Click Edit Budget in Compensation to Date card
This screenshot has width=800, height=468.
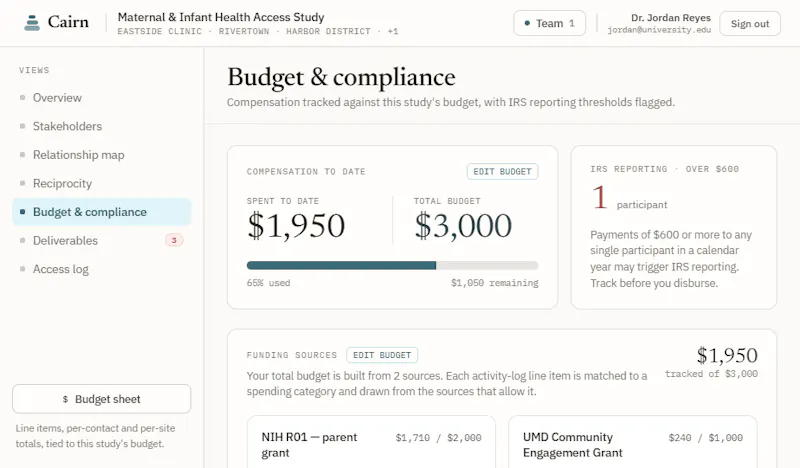(503, 171)
